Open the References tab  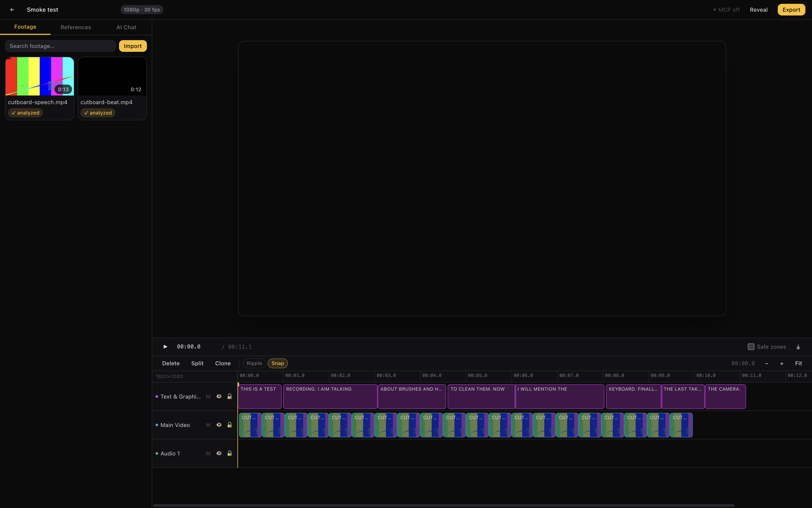click(76, 27)
